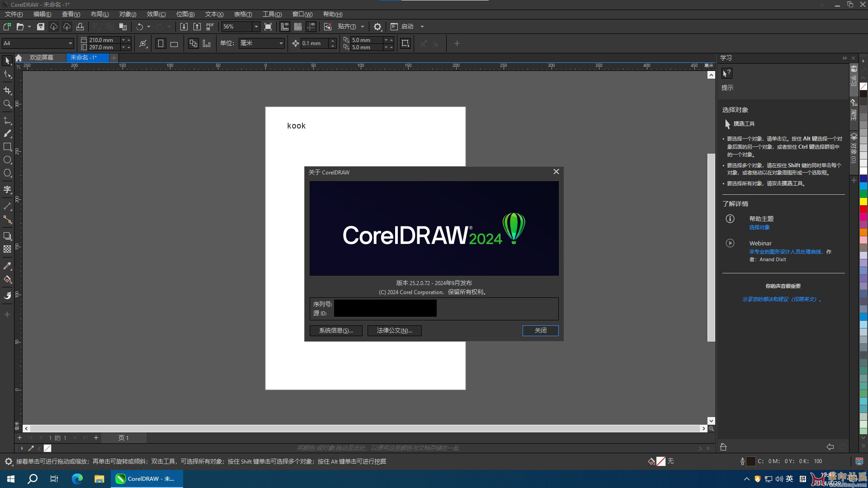Select the Drop Shadow tool
868x488 pixels.
point(7,236)
